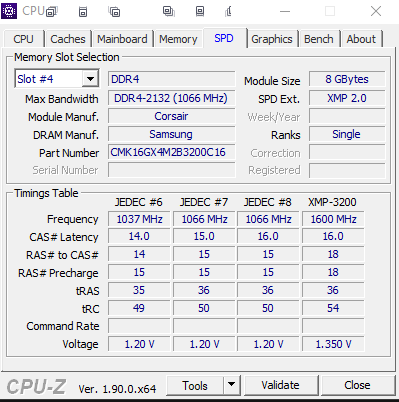Click the 8 GBytes module size field

(347, 79)
